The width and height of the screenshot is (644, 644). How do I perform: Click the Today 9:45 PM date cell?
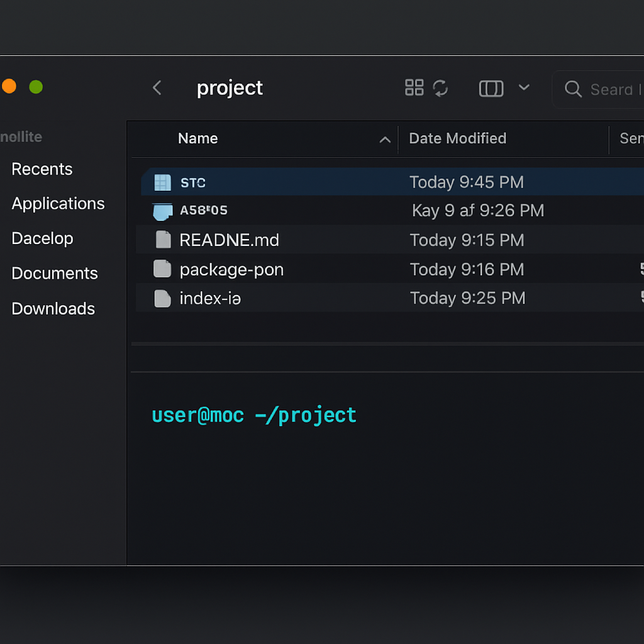[467, 182]
